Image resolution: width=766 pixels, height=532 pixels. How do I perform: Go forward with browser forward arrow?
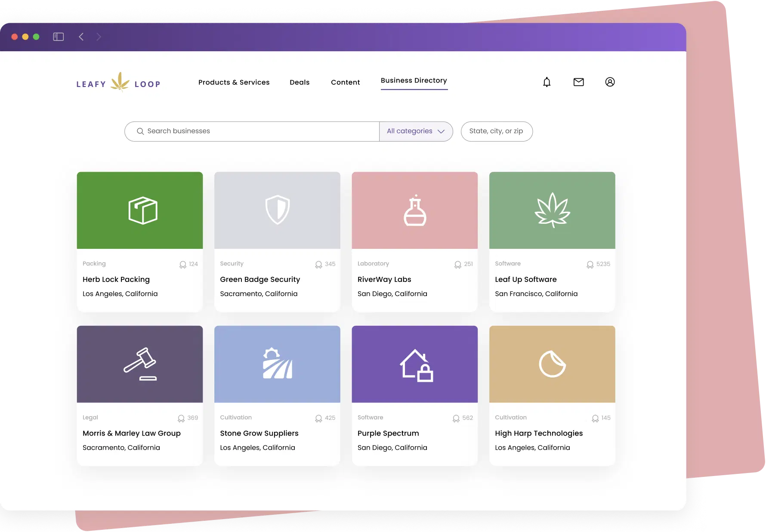coord(99,37)
